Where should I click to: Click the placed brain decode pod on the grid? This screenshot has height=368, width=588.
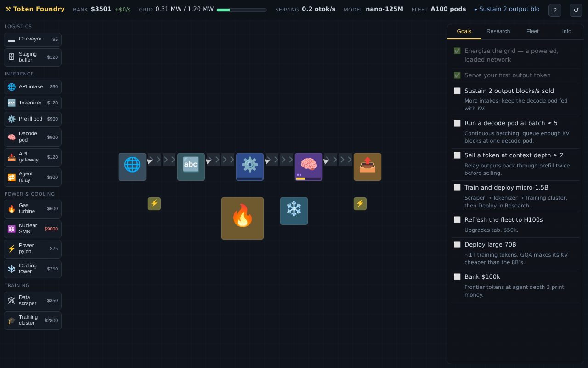[309, 167]
